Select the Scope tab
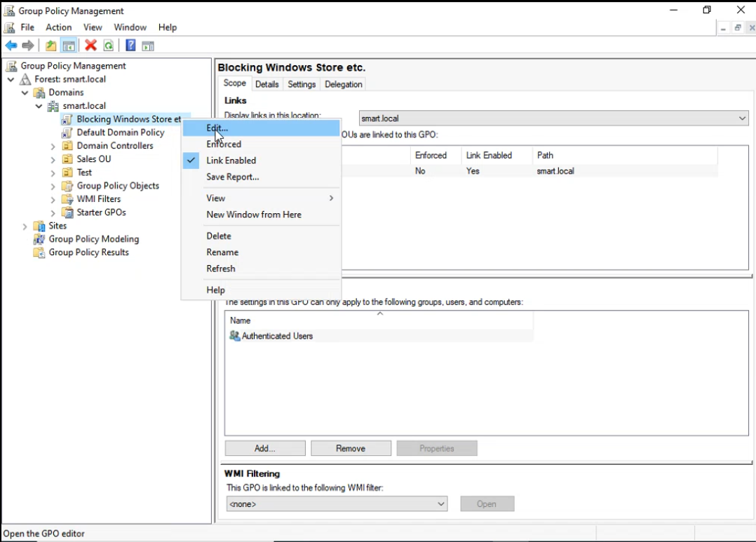The width and height of the screenshot is (756, 542). pos(235,83)
